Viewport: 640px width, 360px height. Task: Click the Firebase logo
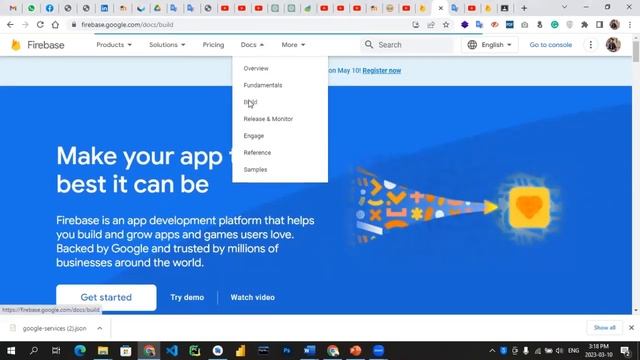coord(38,45)
